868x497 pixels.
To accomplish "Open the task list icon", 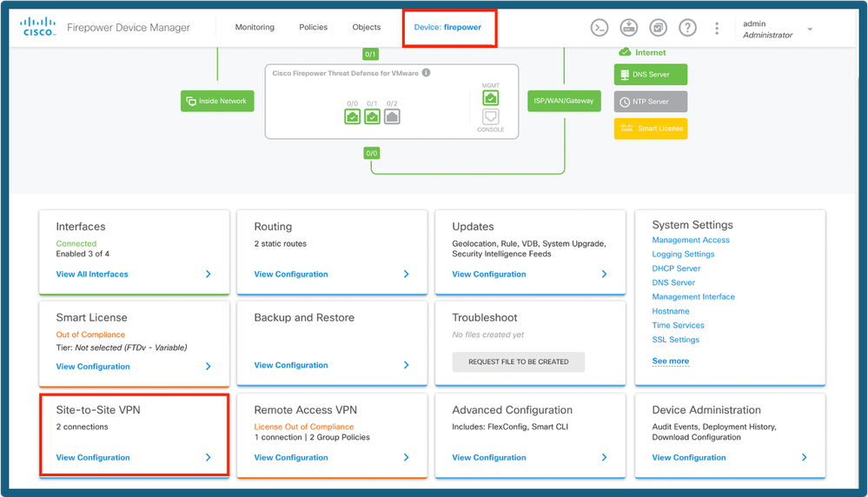I will [x=658, y=27].
